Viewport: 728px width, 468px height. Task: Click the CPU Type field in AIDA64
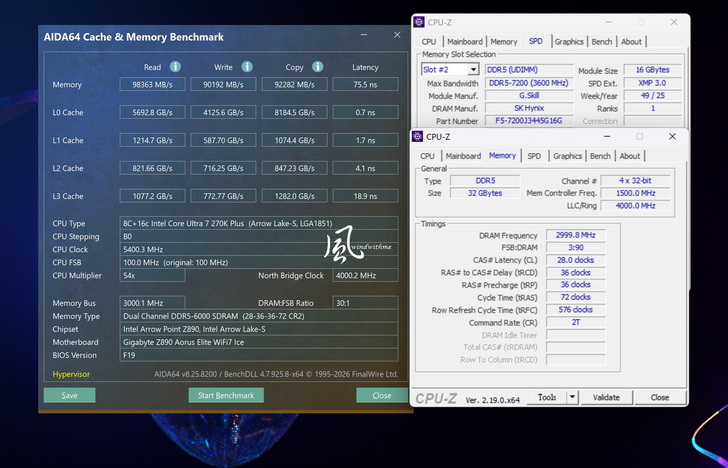259,223
